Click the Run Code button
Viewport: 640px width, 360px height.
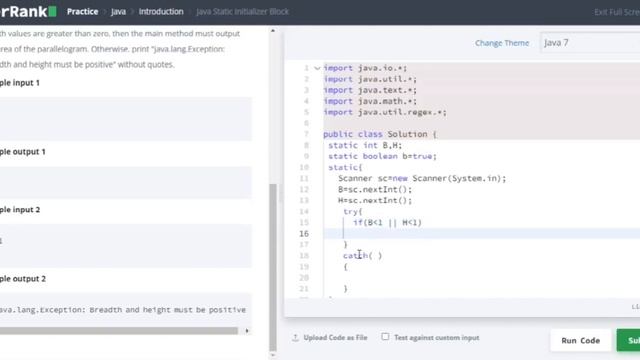(580, 340)
